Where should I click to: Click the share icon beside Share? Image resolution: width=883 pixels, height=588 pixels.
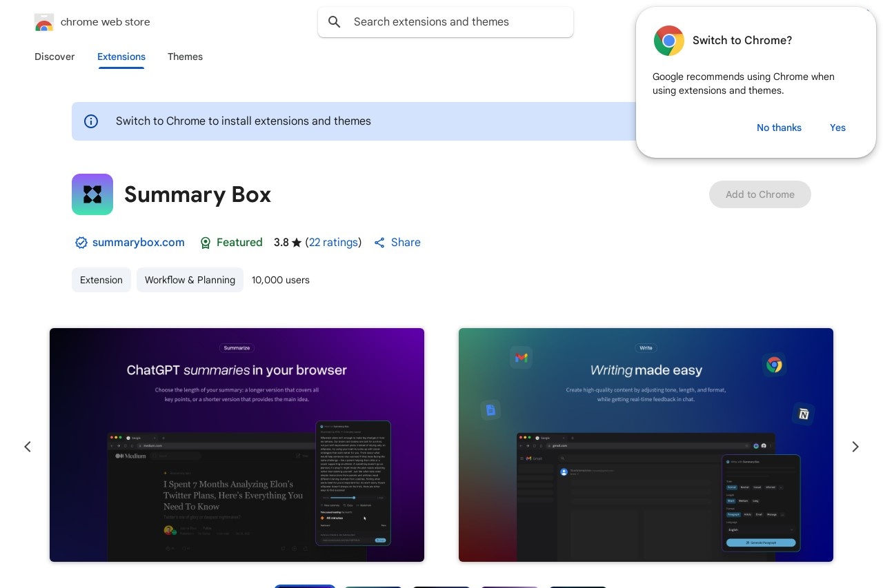pos(379,243)
